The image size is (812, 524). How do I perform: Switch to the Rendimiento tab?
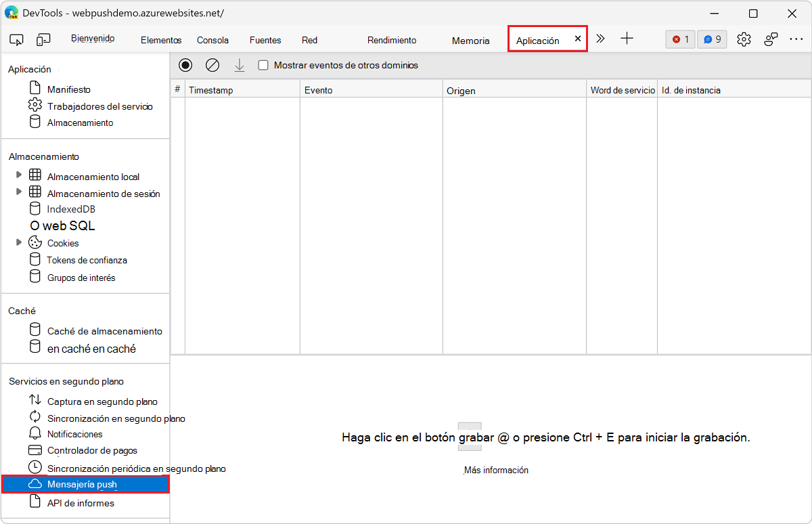tap(391, 40)
